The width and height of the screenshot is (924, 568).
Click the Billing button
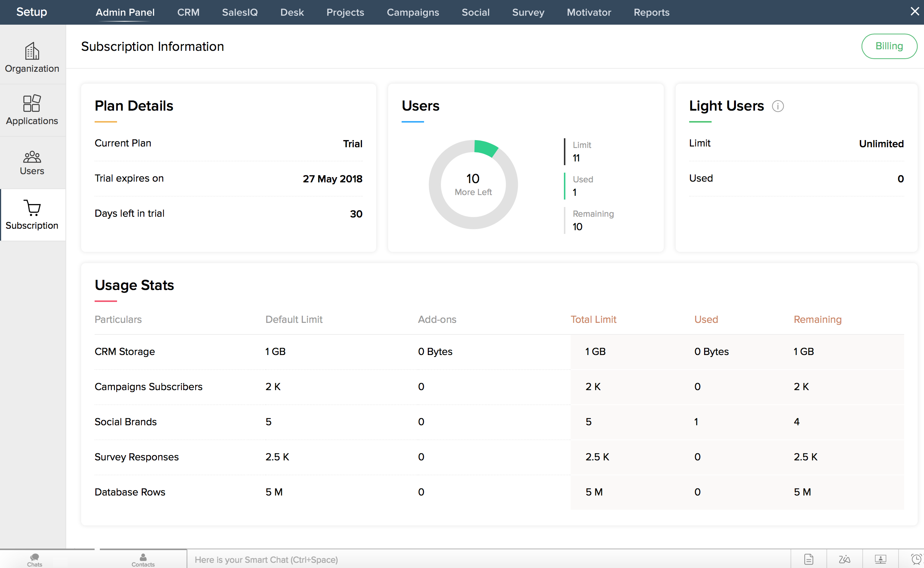[x=889, y=46]
